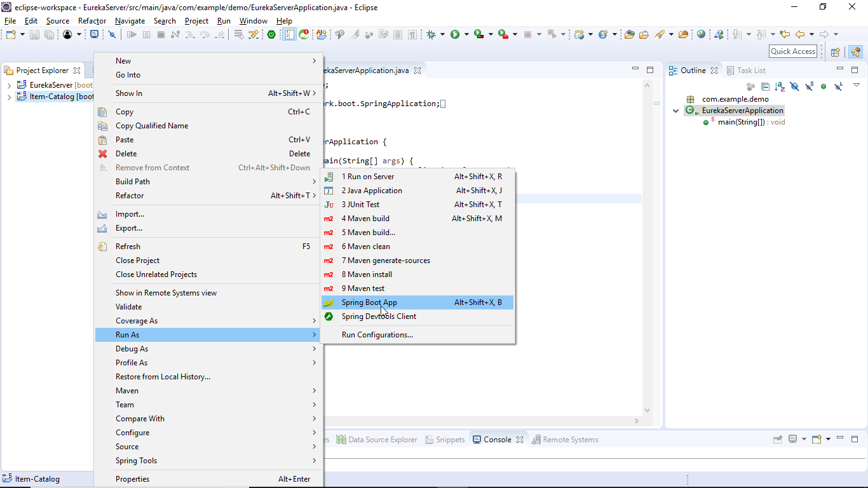Toggle the highlighted line-numbers toolbar button
The height and width of the screenshot is (488, 868).
coord(289,34)
